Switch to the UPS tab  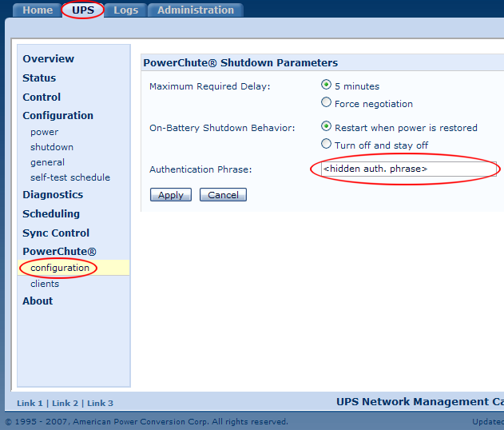point(83,10)
